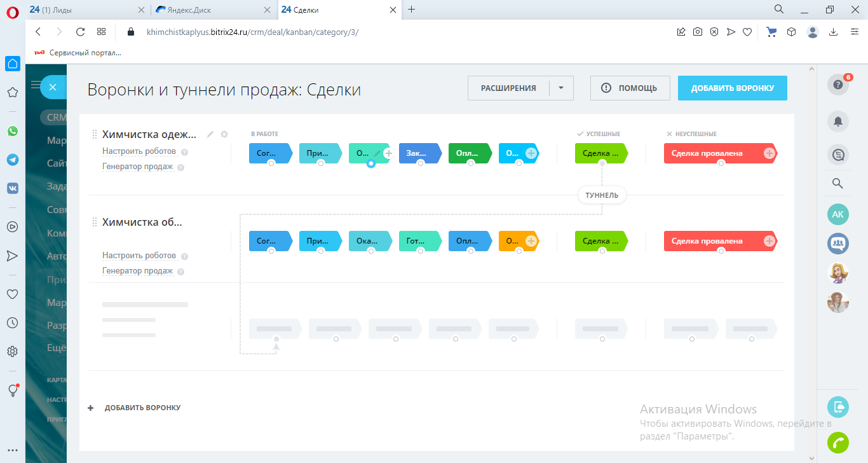868x463 pixels.
Task: Click the Добавить воронку blue button
Action: tap(732, 88)
